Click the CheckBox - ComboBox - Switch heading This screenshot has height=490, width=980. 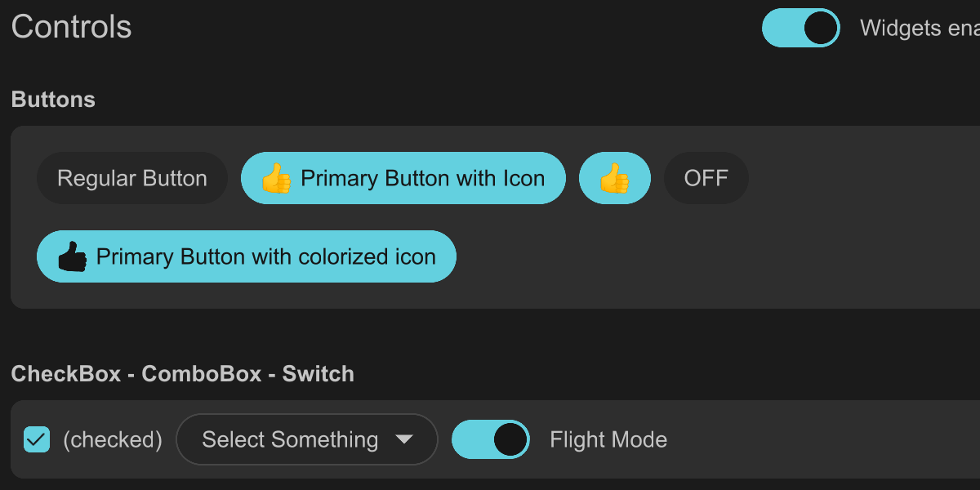click(x=182, y=374)
